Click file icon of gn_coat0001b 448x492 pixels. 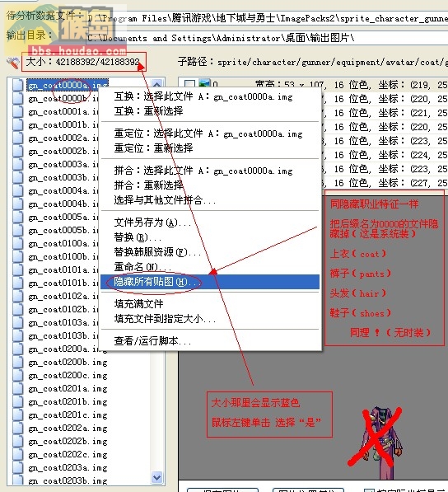tap(17, 124)
